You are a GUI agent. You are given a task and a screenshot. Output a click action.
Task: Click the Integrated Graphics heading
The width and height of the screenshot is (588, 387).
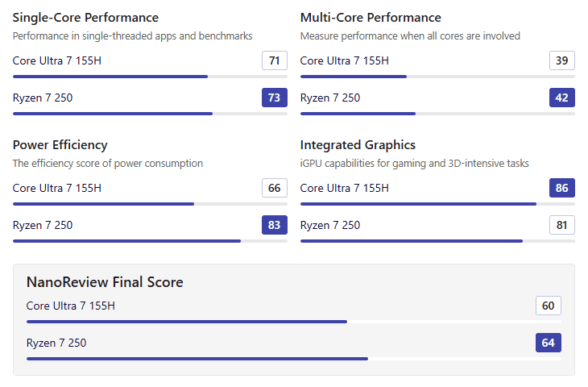[x=358, y=144]
